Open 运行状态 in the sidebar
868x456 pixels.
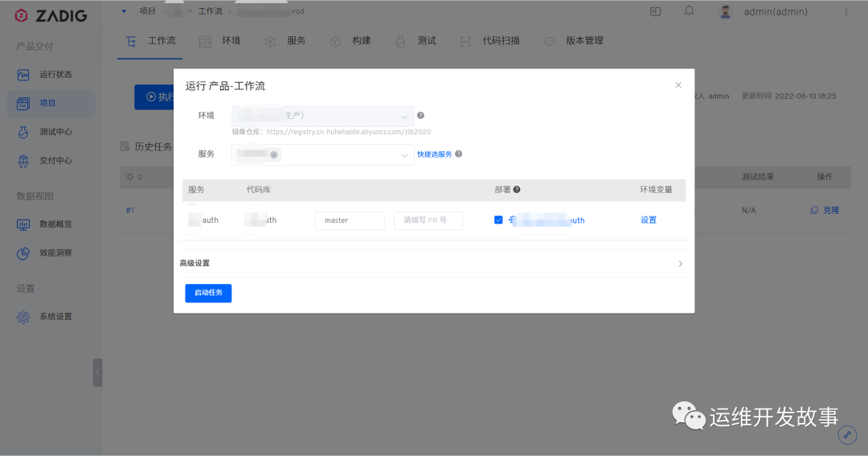point(55,75)
